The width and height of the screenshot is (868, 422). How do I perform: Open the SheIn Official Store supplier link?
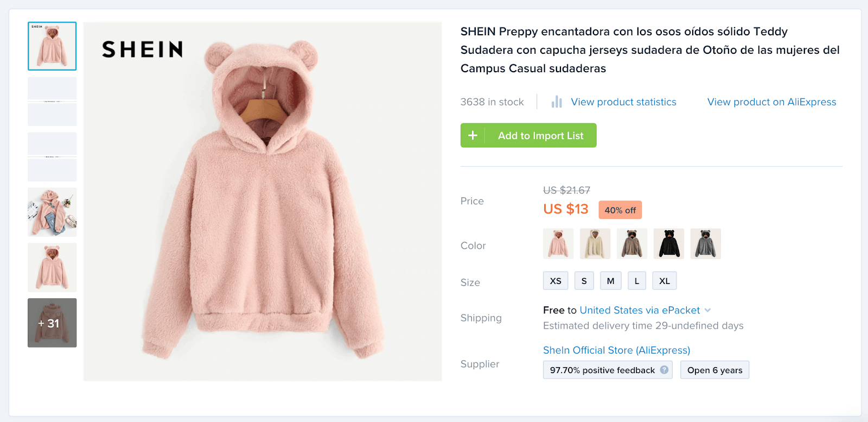pyautogui.click(x=616, y=350)
